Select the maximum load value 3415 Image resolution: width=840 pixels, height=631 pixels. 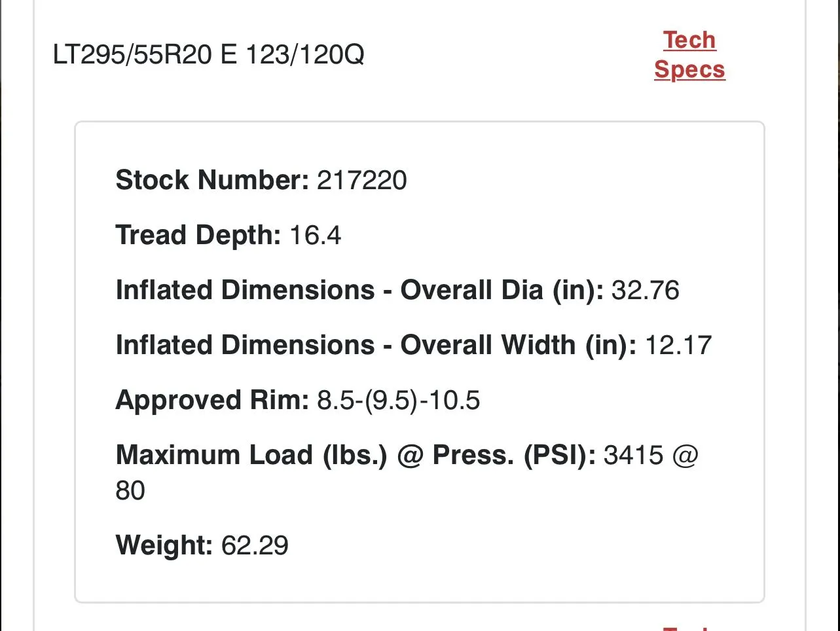[634, 455]
